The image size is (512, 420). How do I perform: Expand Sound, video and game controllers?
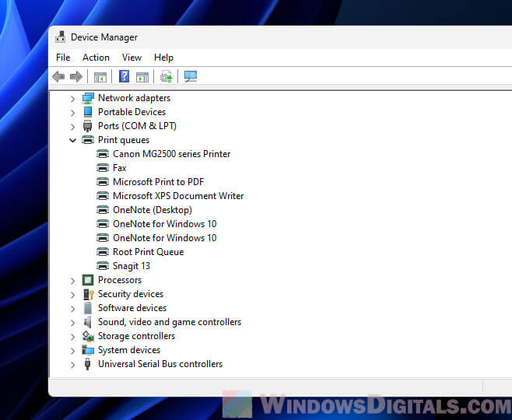pyautogui.click(x=72, y=323)
